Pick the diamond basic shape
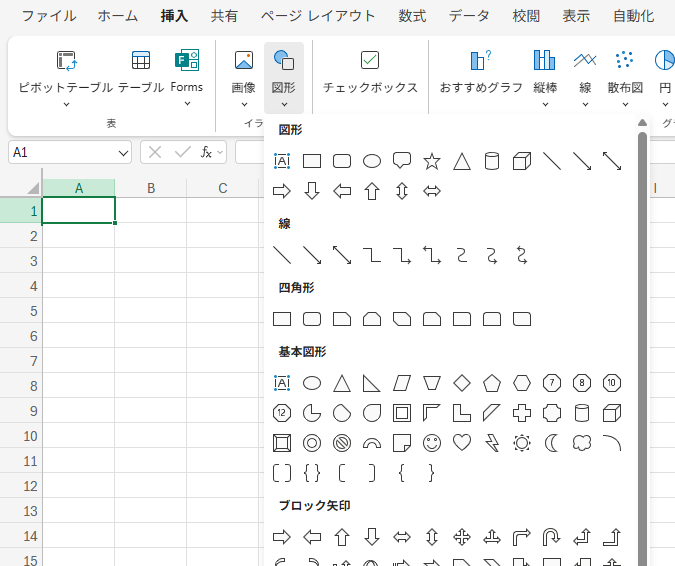Screen dimensions: 675x566 pyautogui.click(x=462, y=382)
